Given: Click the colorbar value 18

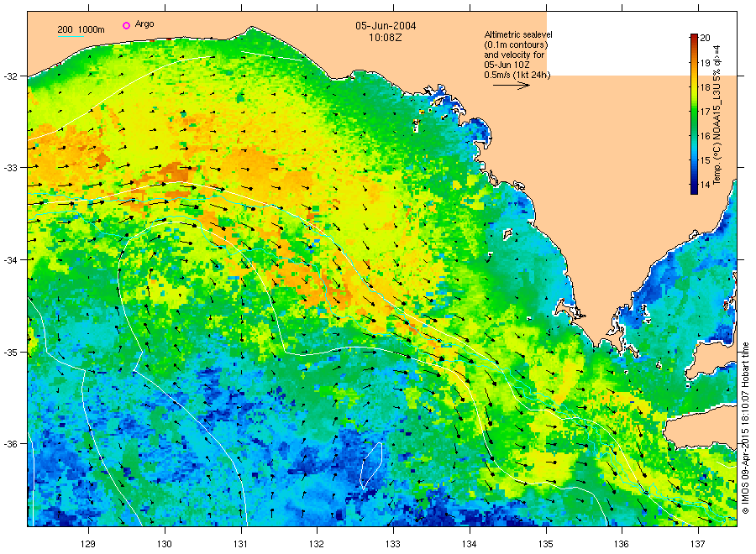Looking at the screenshot, I should [x=706, y=87].
